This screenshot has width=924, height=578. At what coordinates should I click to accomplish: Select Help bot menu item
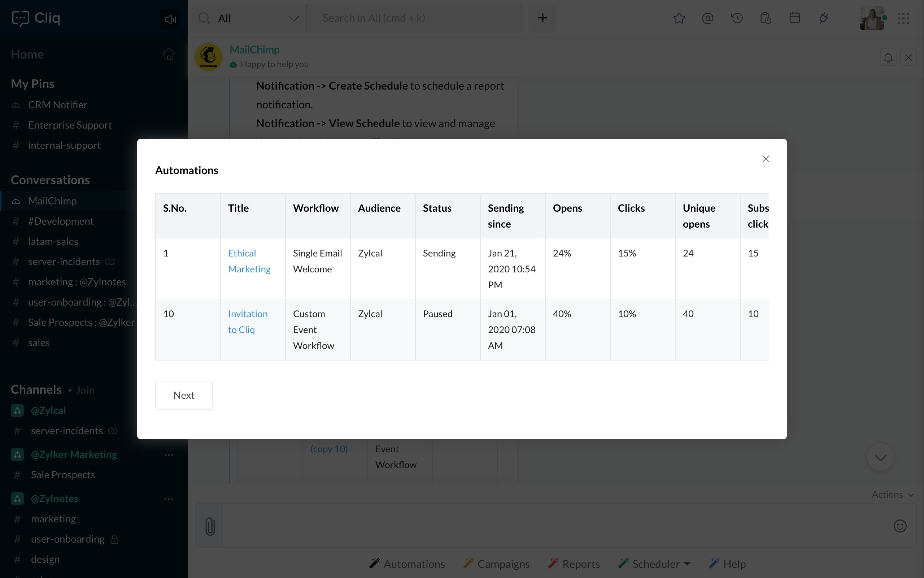pyautogui.click(x=727, y=564)
